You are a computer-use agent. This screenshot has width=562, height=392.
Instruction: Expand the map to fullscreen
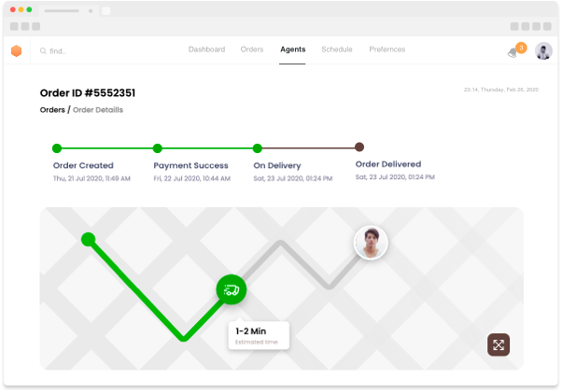(499, 344)
